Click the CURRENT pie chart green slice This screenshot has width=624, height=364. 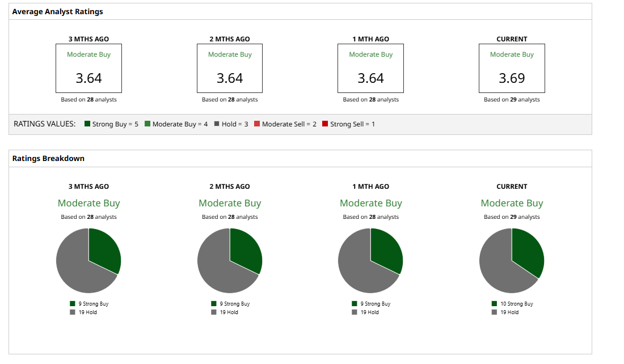coord(528,251)
